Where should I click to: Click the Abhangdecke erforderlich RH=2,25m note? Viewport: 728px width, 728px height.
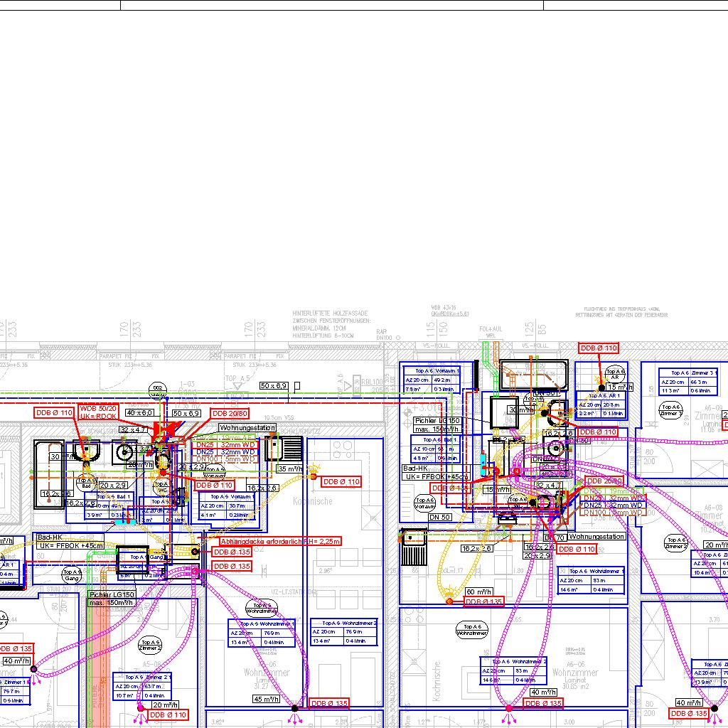point(280,541)
